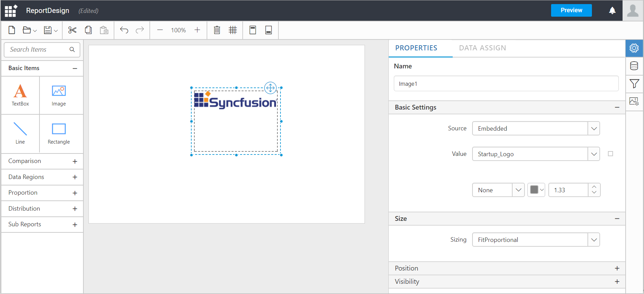Expand the Data Regions category
644x294 pixels.
click(75, 177)
